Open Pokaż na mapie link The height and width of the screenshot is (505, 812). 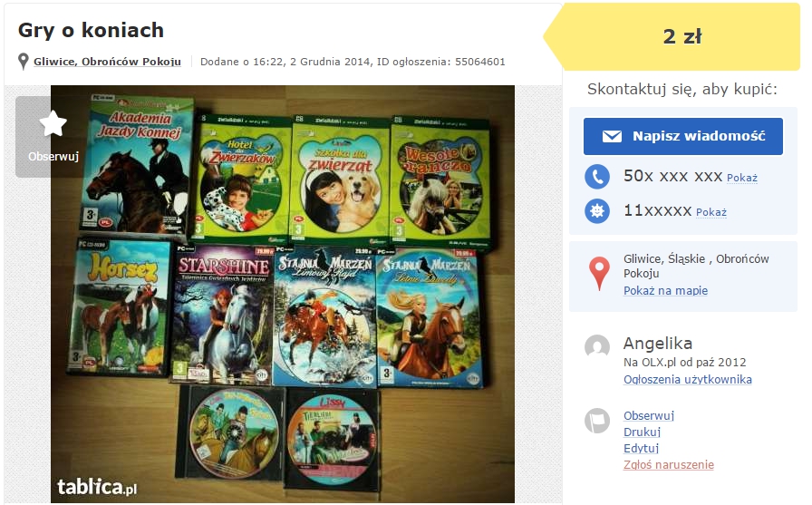pyautogui.click(x=665, y=290)
